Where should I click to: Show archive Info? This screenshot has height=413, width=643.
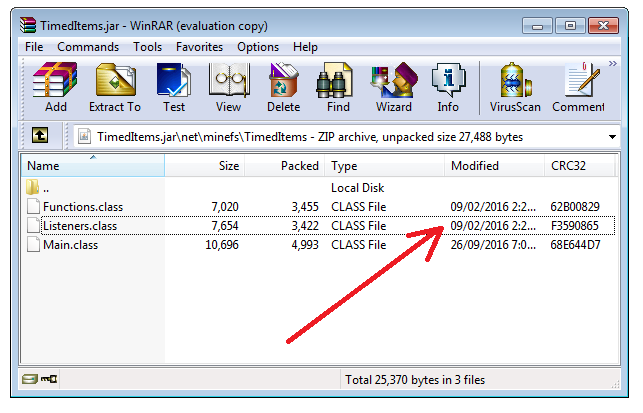tap(448, 87)
